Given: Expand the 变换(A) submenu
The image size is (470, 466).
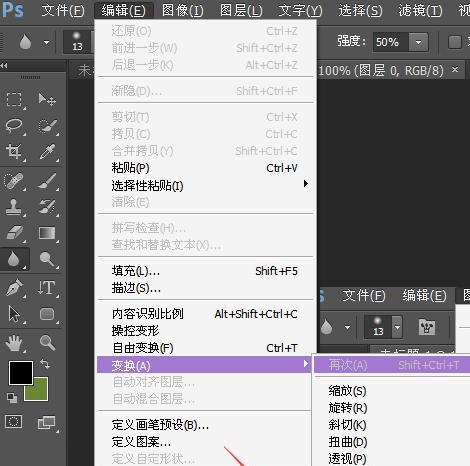Looking at the screenshot, I should click(205, 365).
